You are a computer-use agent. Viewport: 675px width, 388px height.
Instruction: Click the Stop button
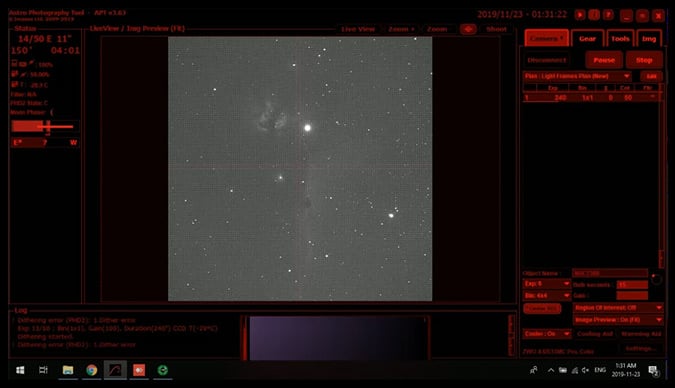click(644, 60)
